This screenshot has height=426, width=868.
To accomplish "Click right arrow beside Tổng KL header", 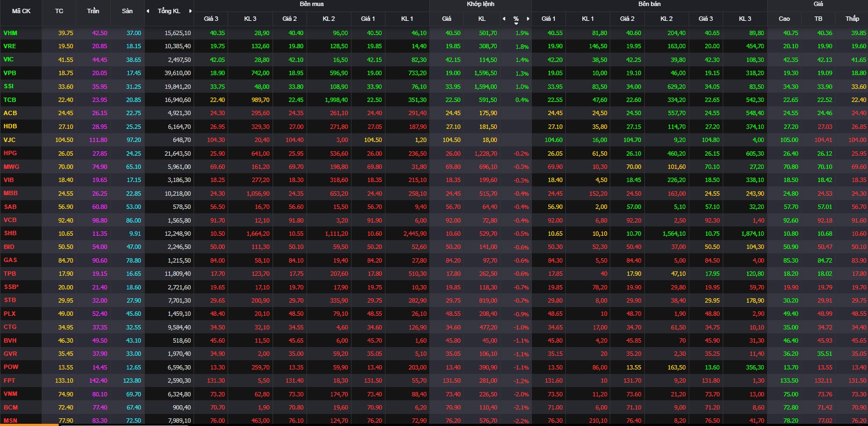I will 190,11.
